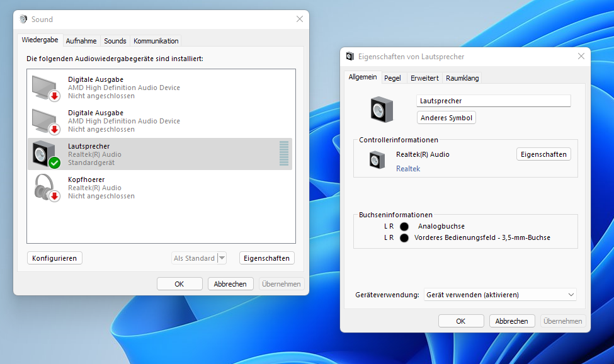Click the Eigenschaften von Lautsprecher title icon
The height and width of the screenshot is (364, 614).
350,56
